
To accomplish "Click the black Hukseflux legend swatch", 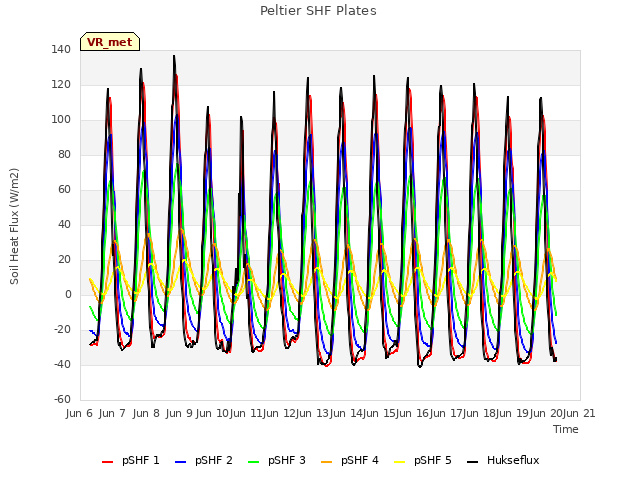I will point(472,462).
